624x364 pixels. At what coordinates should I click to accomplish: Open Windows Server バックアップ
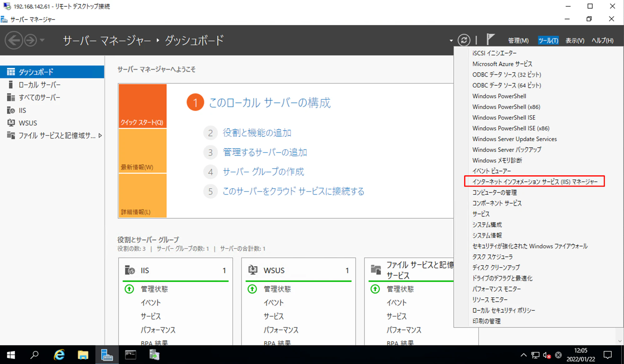click(507, 150)
